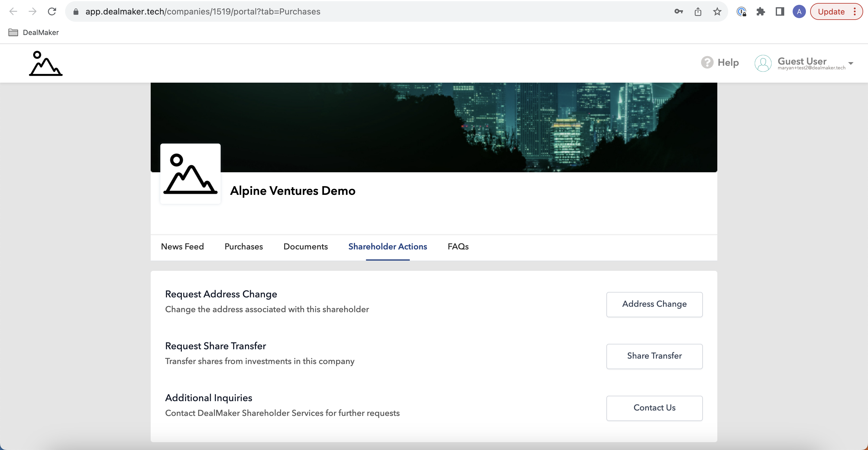Expand the Guest User dropdown arrow

(x=851, y=63)
